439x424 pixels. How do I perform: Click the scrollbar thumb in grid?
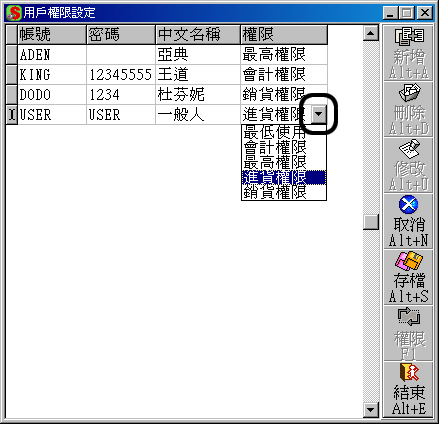click(371, 222)
